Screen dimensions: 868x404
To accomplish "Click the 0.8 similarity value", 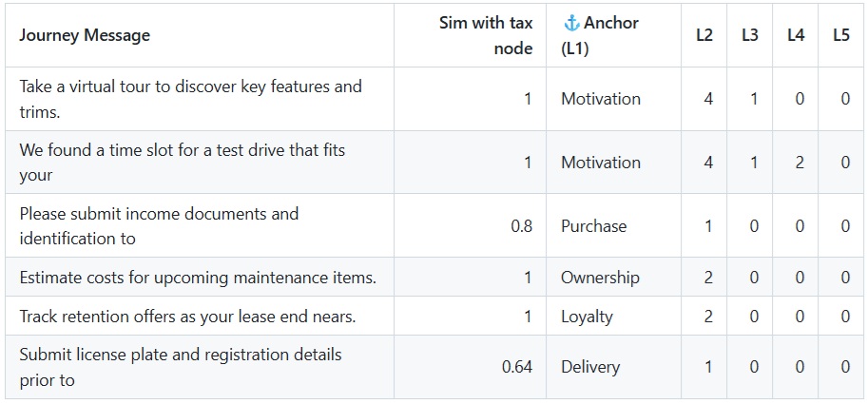I will click(521, 226).
